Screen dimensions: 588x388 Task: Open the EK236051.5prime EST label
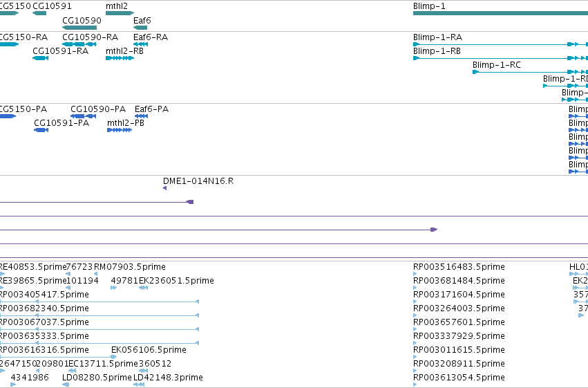coord(176,281)
